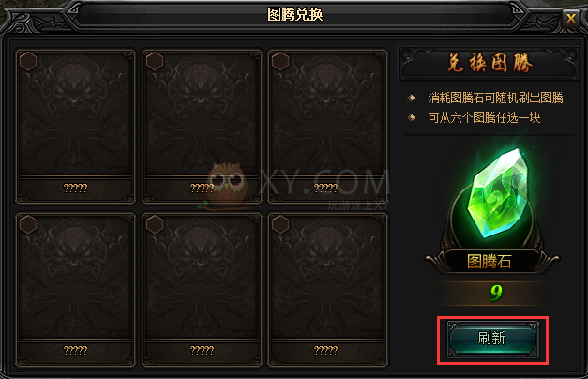Screen dimensions: 588x379
Task: Close the 图腾兑换 window
Action: pyautogui.click(x=571, y=18)
